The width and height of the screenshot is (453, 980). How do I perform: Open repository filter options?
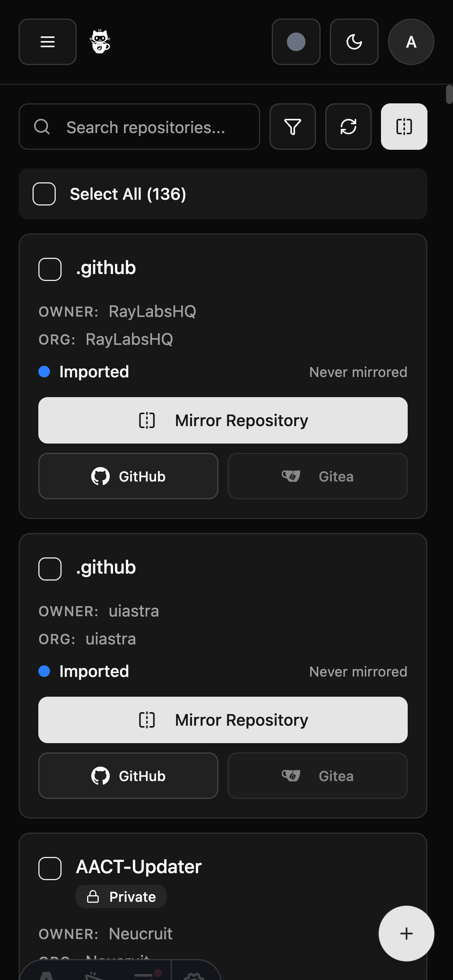point(292,127)
